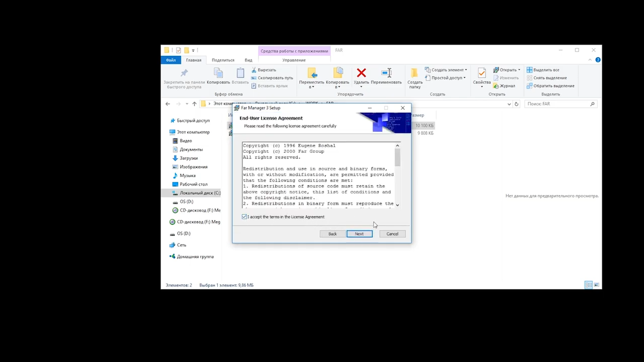
Task: Open Домашняя группа in navigation pane
Action: pyautogui.click(x=191, y=256)
